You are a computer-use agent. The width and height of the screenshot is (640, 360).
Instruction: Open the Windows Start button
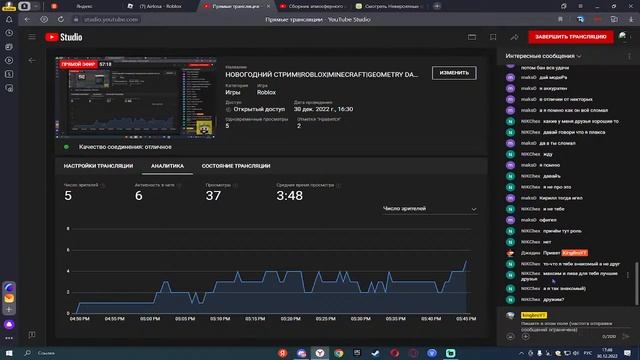[9, 353]
